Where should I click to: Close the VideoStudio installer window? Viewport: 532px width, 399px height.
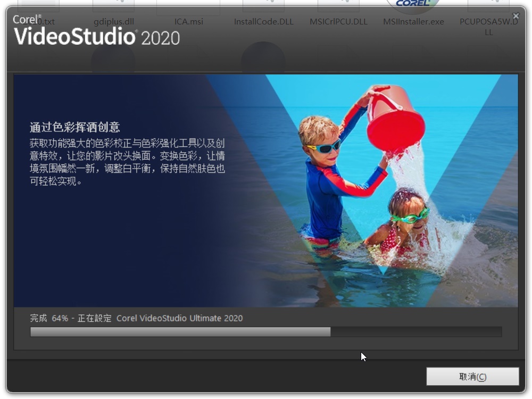tap(516, 15)
